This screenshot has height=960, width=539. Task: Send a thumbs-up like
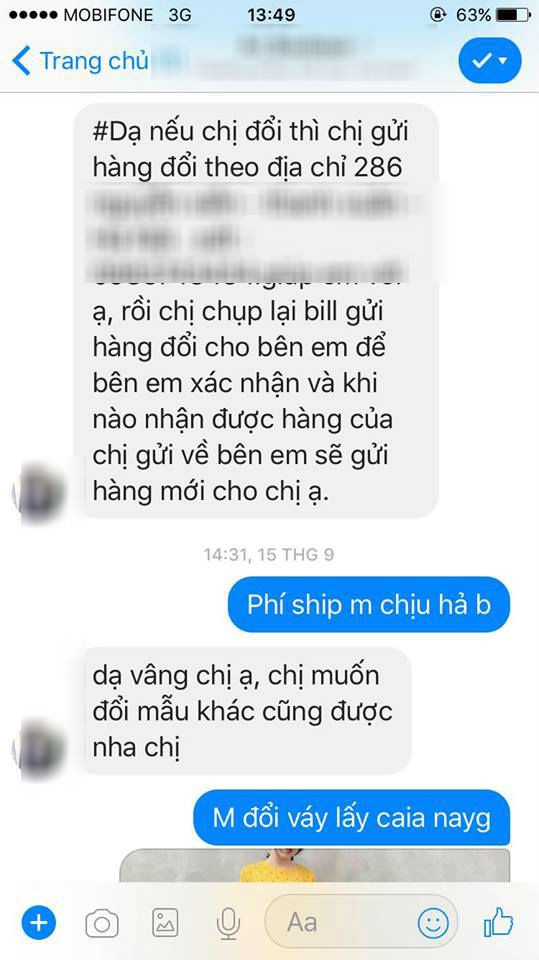[x=499, y=921]
